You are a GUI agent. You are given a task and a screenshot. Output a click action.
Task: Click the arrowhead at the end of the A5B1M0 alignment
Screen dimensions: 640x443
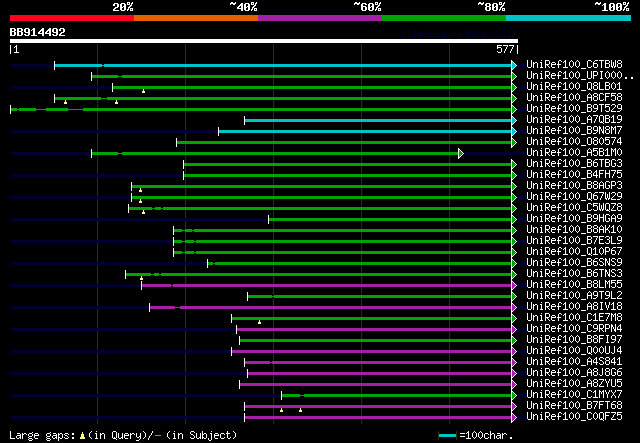(x=461, y=154)
